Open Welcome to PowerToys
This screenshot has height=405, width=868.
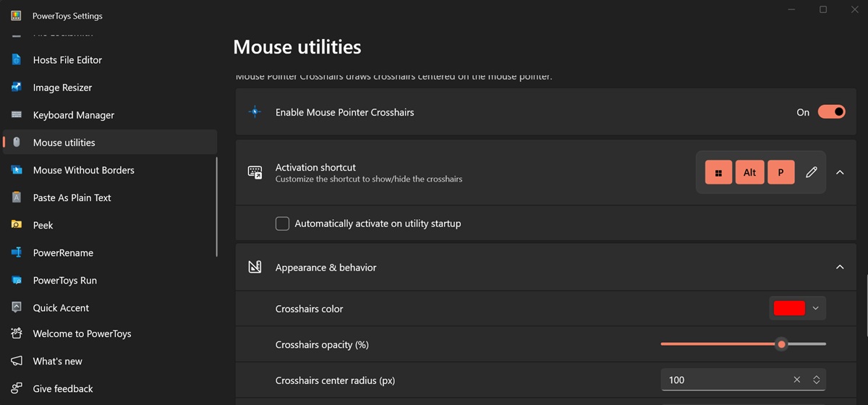pos(110,333)
